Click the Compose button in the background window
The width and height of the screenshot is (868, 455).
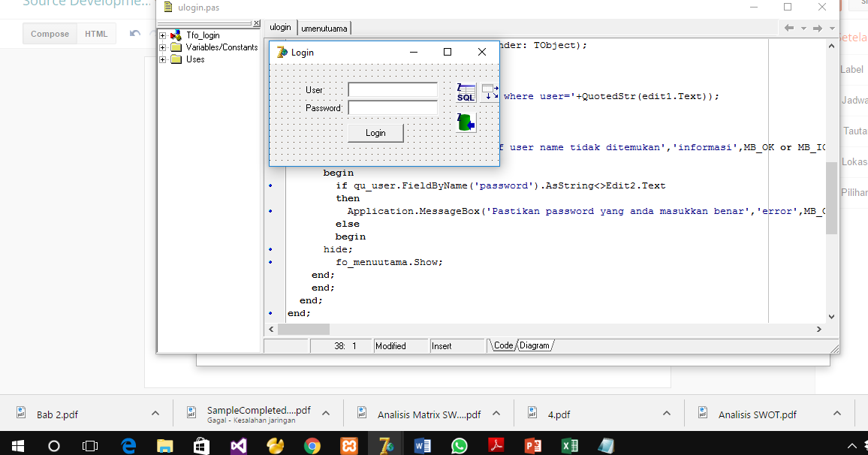coord(49,33)
